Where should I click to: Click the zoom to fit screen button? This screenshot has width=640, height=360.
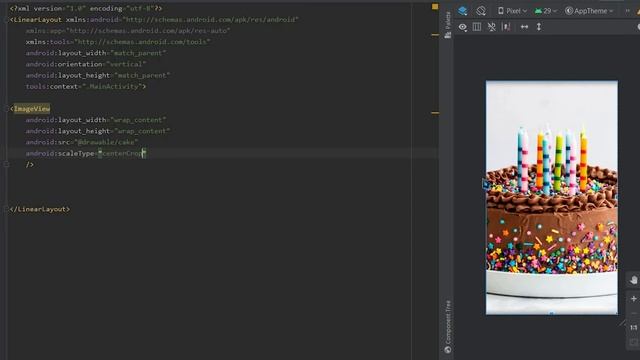click(633, 342)
